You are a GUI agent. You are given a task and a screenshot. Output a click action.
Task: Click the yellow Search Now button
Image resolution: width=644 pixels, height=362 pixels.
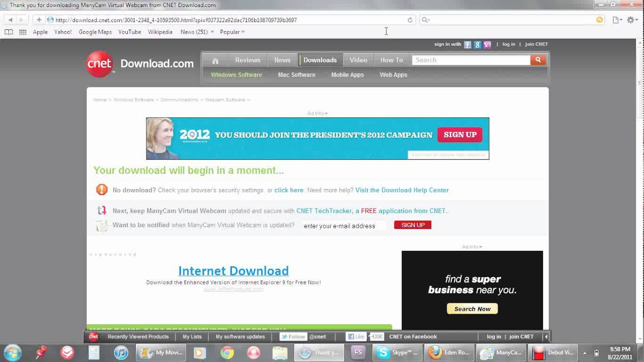pyautogui.click(x=472, y=309)
